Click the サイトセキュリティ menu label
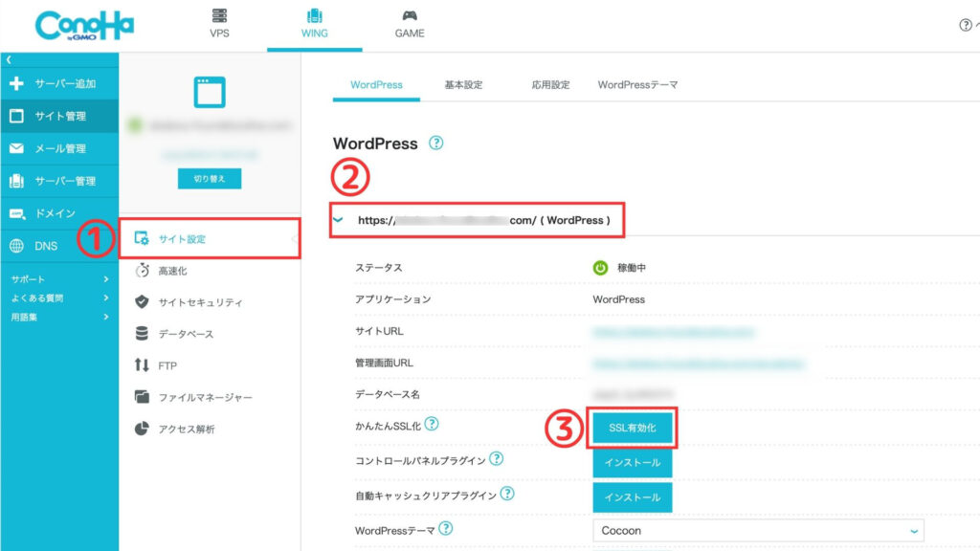This screenshot has width=980, height=551. click(200, 302)
